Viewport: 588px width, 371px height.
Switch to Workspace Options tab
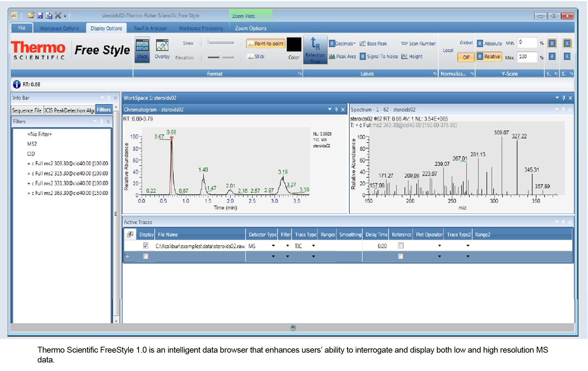click(59, 28)
